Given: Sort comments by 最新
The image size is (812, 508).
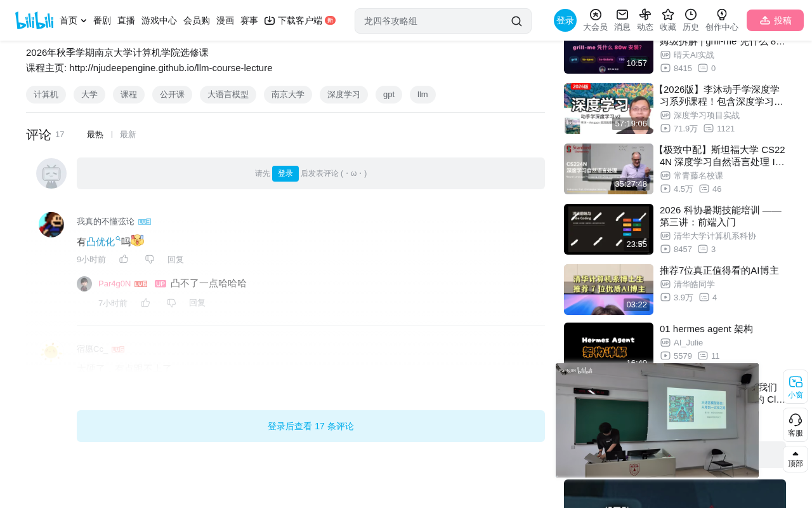Looking at the screenshot, I should [128, 135].
